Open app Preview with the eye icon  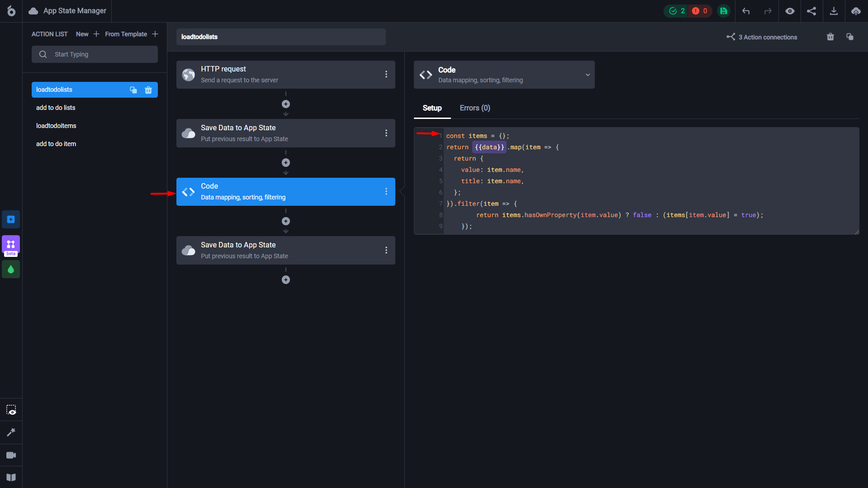pyautogui.click(x=790, y=11)
